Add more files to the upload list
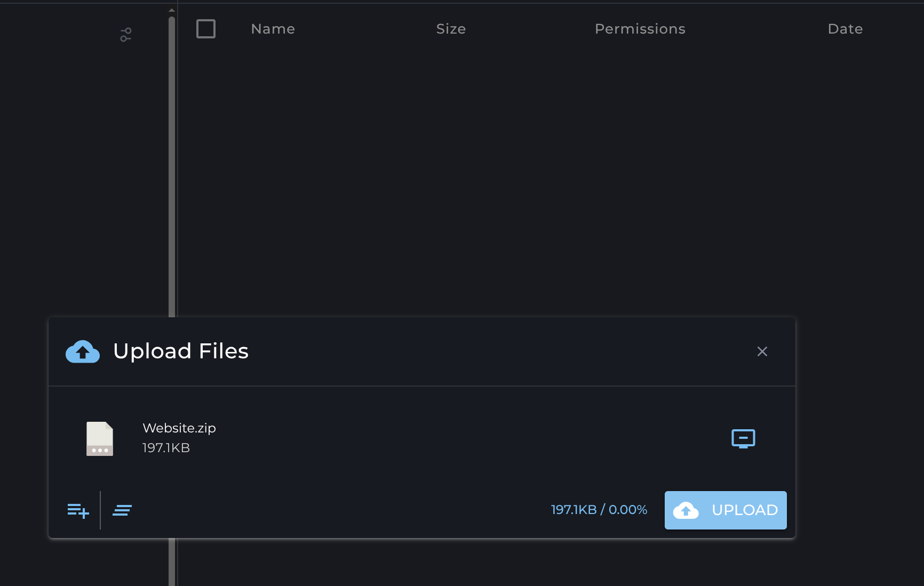Image resolution: width=924 pixels, height=586 pixels. [78, 510]
